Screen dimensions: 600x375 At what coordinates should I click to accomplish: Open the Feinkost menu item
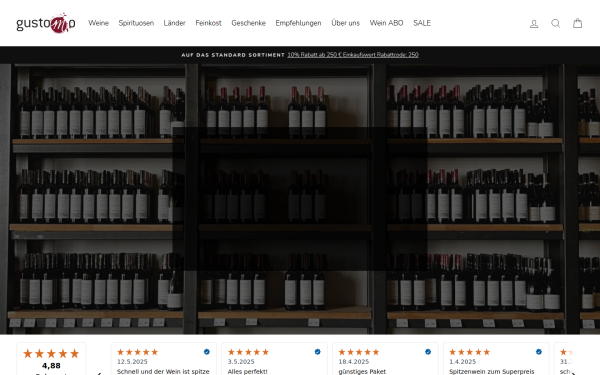(209, 23)
